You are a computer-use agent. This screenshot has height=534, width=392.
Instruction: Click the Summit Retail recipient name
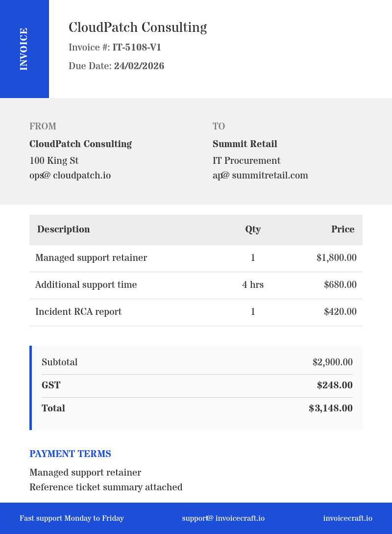pyautogui.click(x=245, y=144)
